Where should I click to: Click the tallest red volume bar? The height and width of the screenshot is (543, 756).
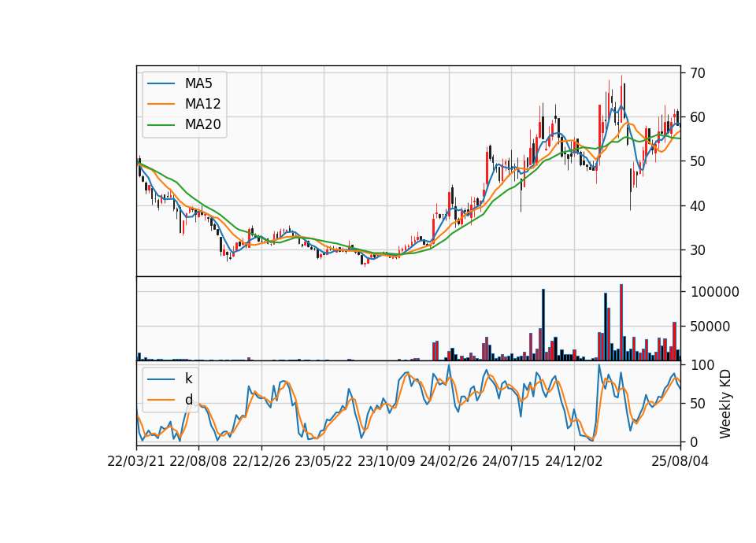point(621,323)
